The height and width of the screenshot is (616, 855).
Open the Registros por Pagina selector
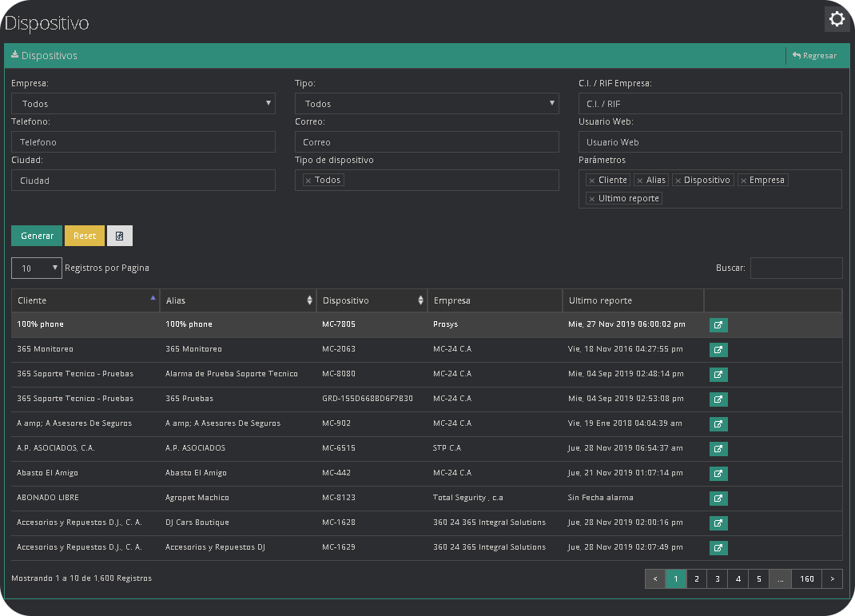point(37,268)
